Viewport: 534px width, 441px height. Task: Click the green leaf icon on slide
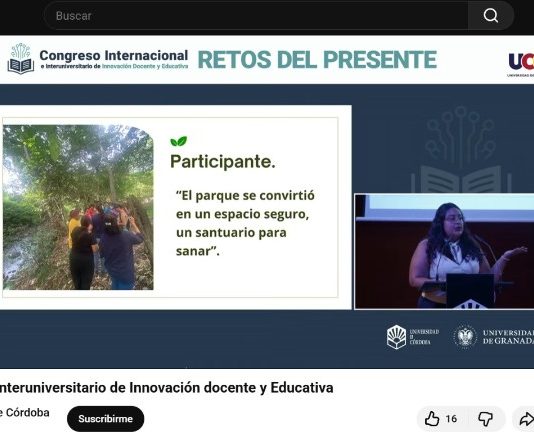[179, 141]
